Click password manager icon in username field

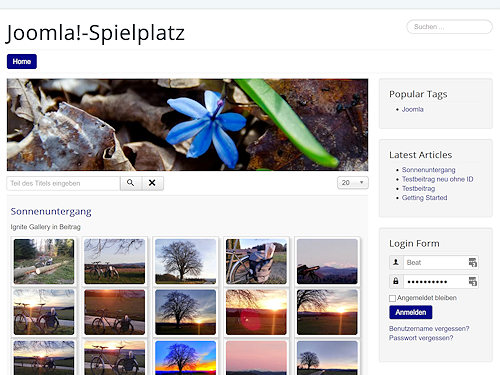473,262
